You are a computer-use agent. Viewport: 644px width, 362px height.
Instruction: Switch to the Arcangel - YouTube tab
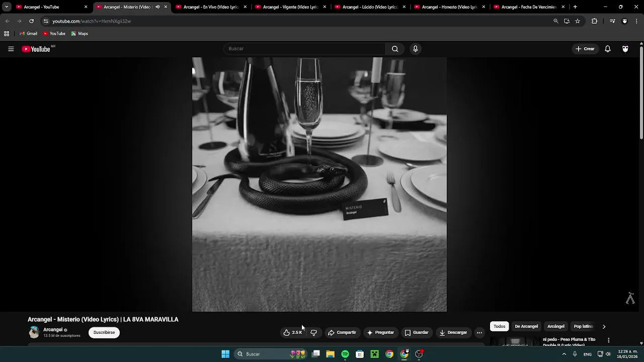pyautogui.click(x=52, y=7)
